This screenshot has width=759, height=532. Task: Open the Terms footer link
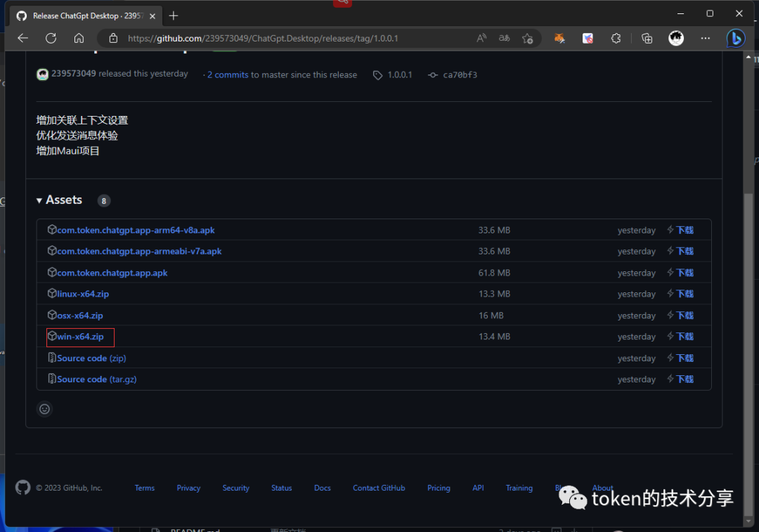click(145, 488)
